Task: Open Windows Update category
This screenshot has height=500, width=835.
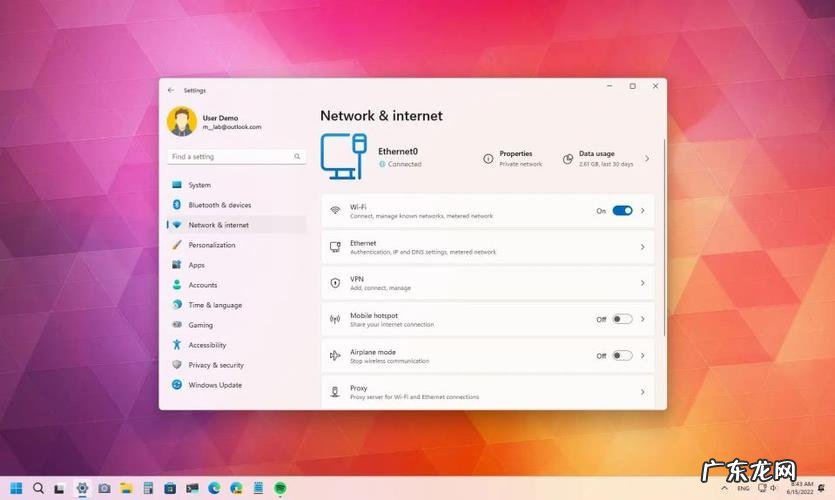Action: tap(236, 385)
